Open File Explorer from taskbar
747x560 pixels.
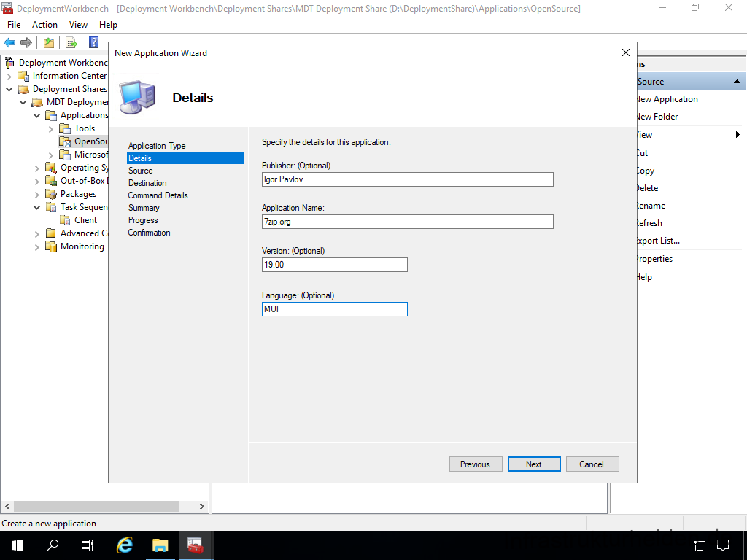coord(160,545)
